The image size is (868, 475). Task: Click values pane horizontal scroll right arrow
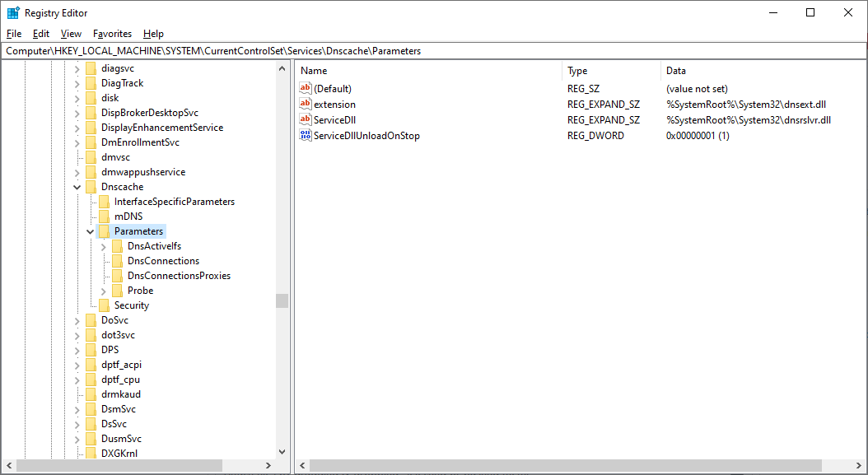(859, 466)
